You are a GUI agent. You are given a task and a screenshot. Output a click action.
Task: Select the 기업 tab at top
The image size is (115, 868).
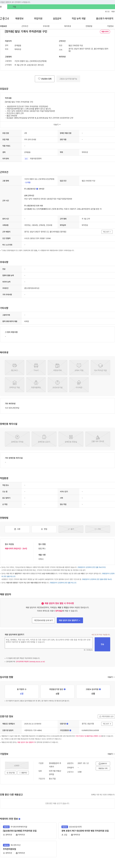14,7
